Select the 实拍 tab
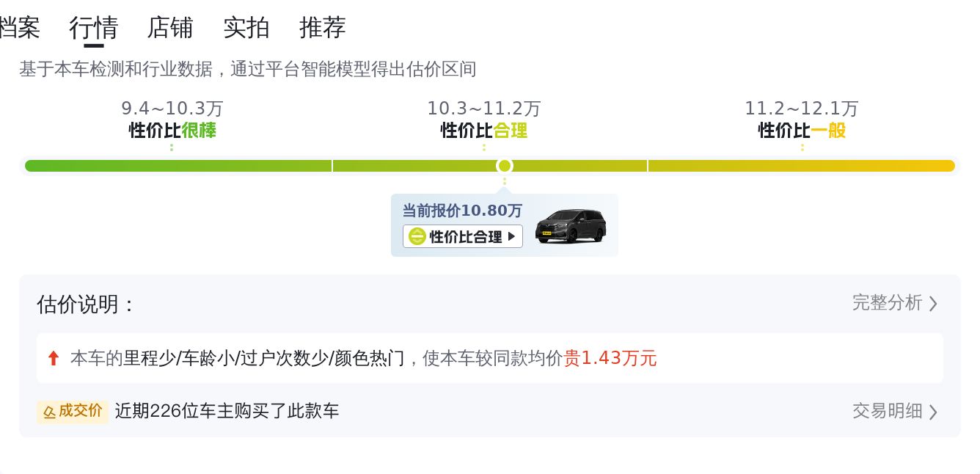The height and width of the screenshot is (474, 980). [246, 28]
